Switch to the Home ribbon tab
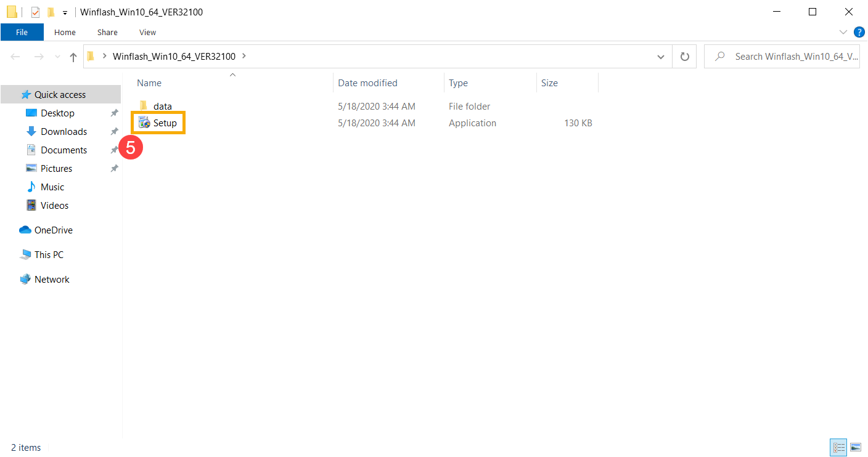 coord(65,32)
